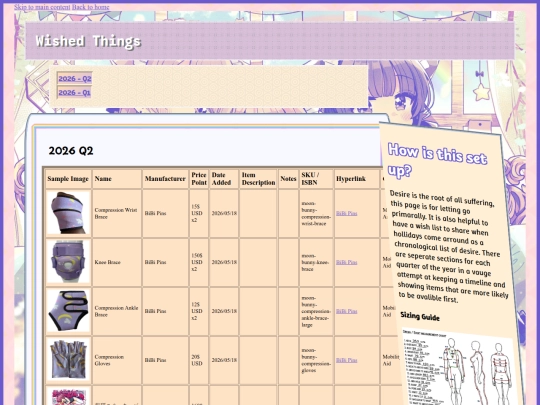Click the 'Sizing Guide' subheading

[420, 316]
